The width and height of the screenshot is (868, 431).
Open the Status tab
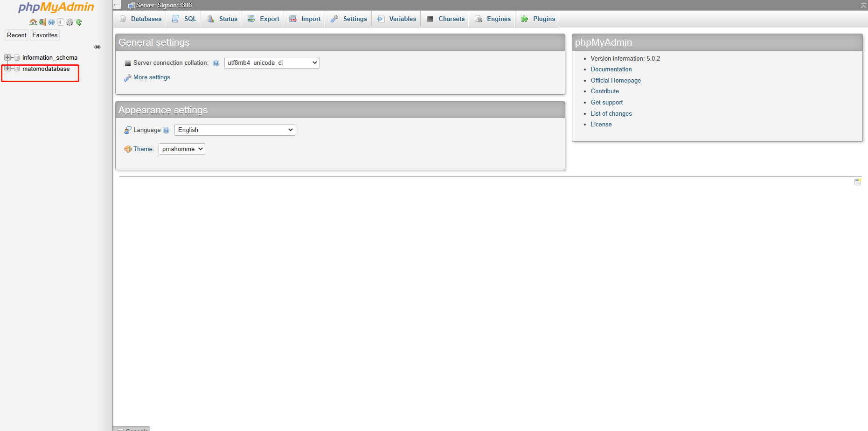222,19
